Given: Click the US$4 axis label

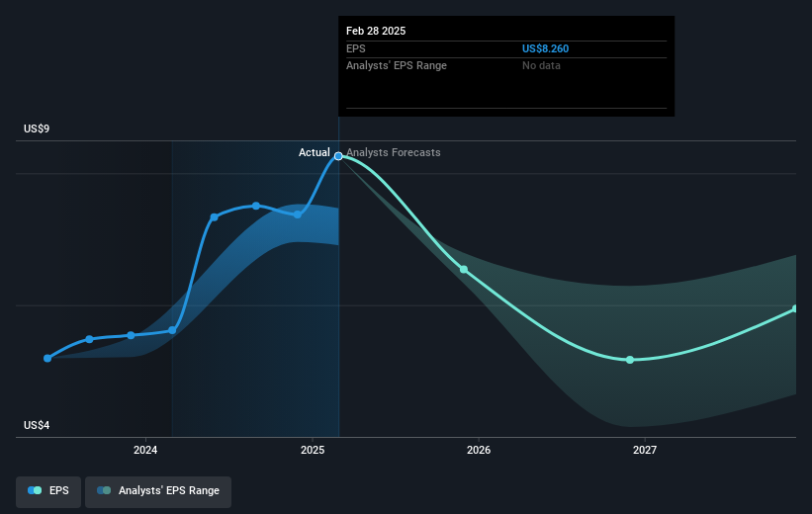Looking at the screenshot, I should pos(37,425).
